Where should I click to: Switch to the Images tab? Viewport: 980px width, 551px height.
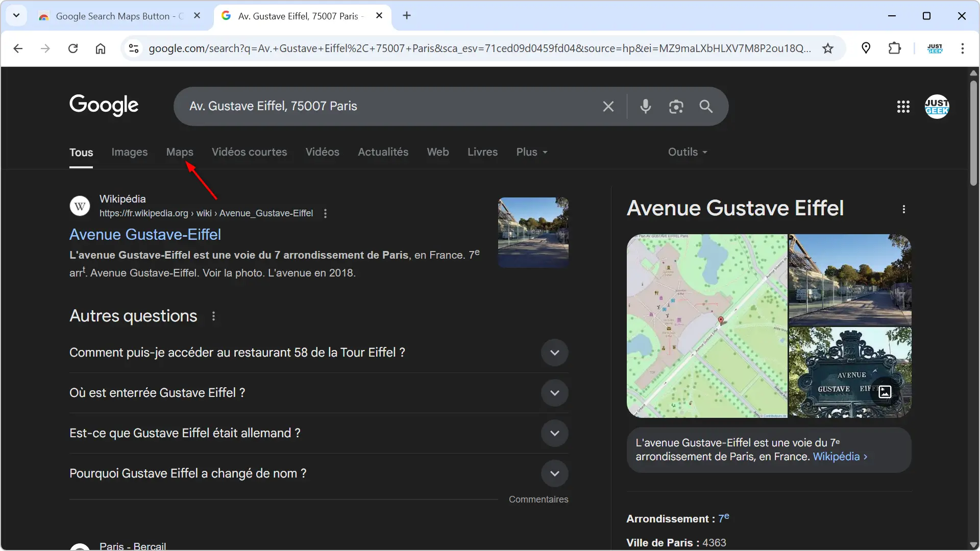click(x=130, y=152)
